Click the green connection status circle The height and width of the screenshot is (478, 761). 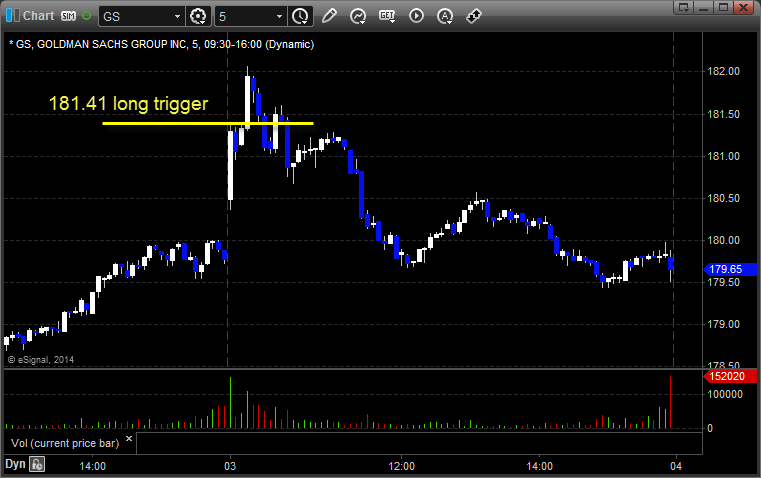coord(86,16)
